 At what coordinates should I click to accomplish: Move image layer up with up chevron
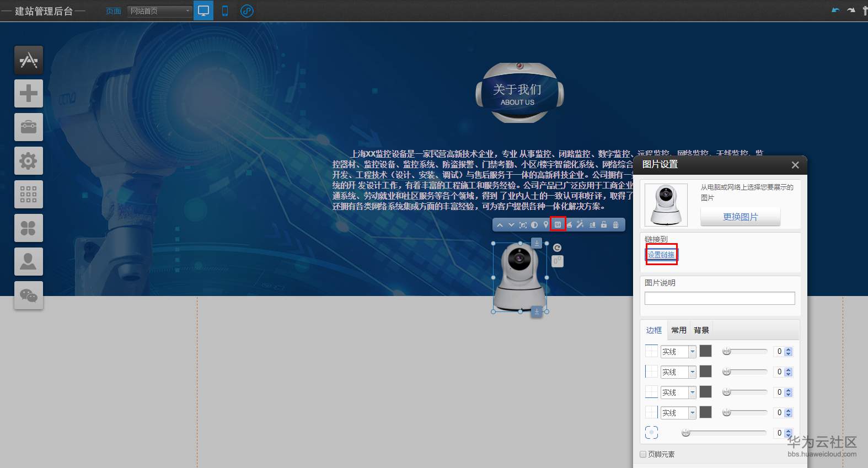pos(500,225)
